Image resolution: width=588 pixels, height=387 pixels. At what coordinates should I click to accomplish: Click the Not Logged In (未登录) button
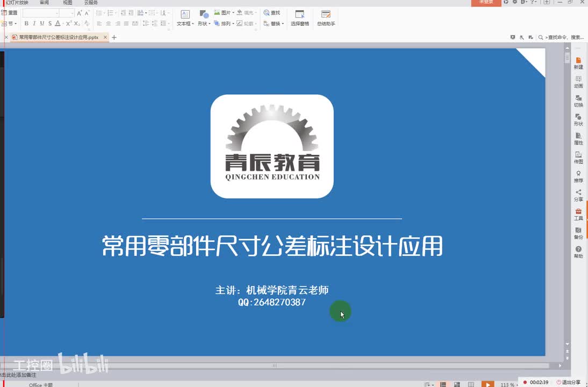click(x=486, y=3)
